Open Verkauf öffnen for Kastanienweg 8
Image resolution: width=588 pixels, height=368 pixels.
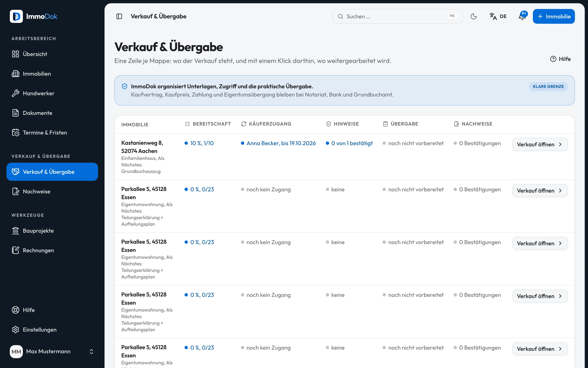pos(540,144)
